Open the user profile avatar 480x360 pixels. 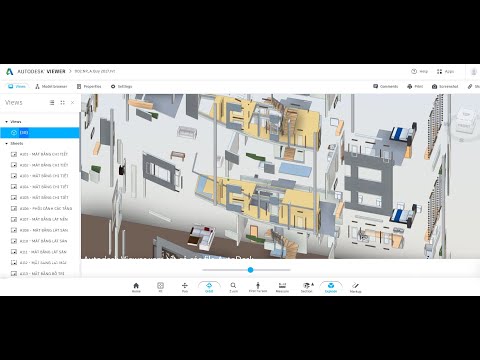pos(473,71)
